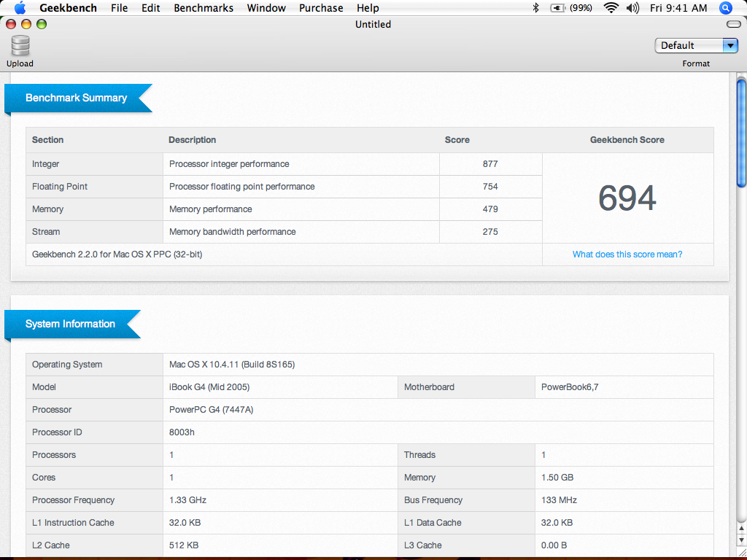
Task: Open Spotlight search icon
Action: pyautogui.click(x=726, y=7)
